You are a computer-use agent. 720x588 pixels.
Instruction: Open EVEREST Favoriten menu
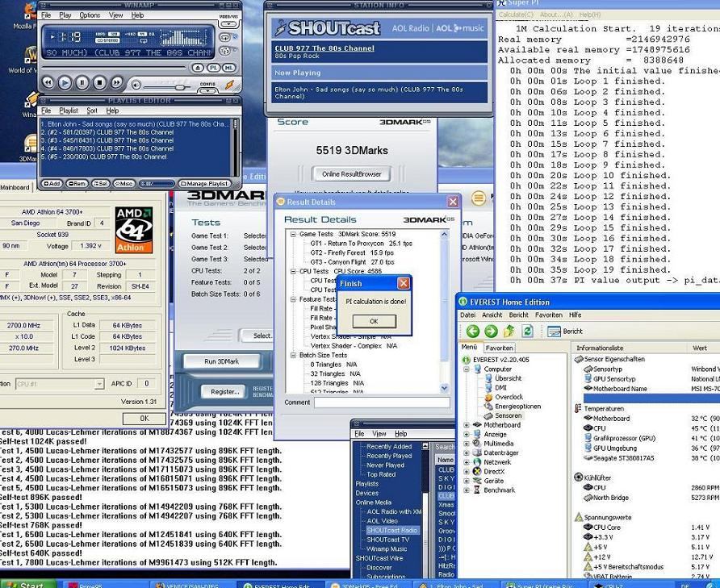pos(549,315)
